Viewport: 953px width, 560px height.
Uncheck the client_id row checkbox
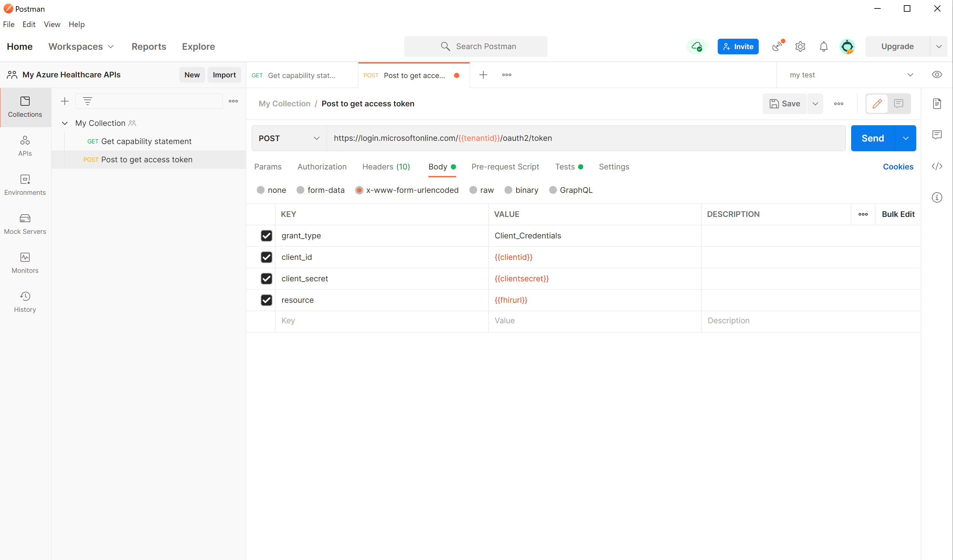tap(266, 257)
